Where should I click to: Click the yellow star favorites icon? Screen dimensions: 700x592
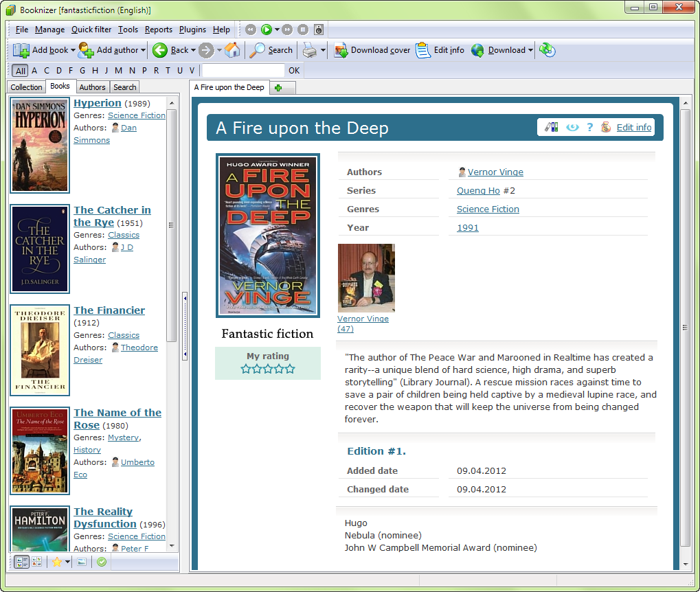[x=57, y=562]
